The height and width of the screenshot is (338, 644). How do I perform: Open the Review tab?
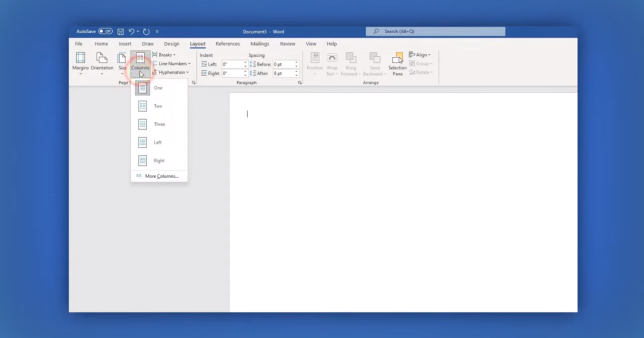(288, 44)
